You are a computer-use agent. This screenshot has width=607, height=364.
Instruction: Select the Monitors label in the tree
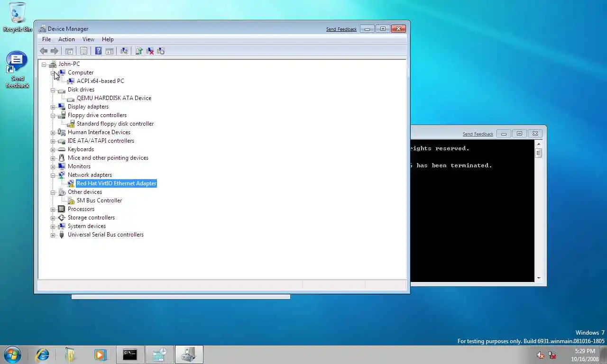coord(79,166)
